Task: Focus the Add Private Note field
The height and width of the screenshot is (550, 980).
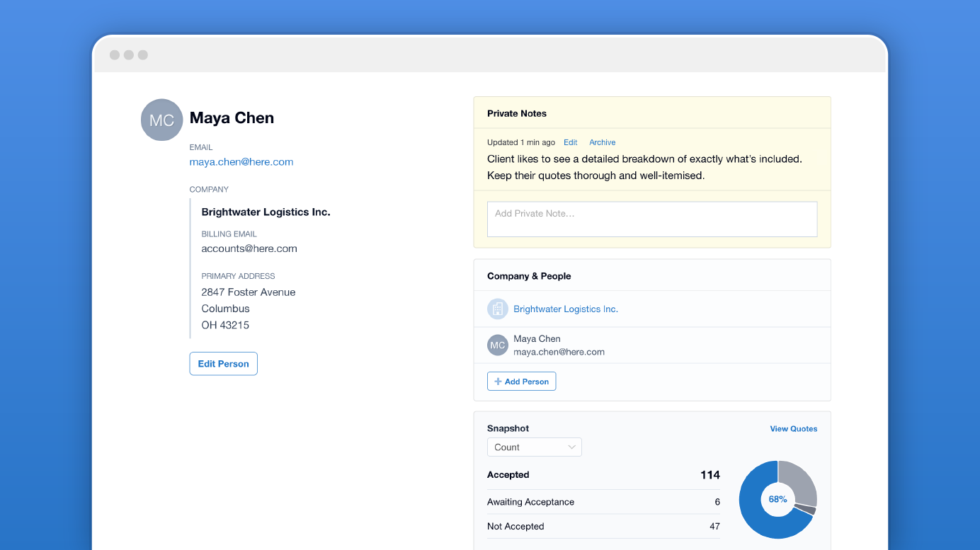Action: point(652,219)
